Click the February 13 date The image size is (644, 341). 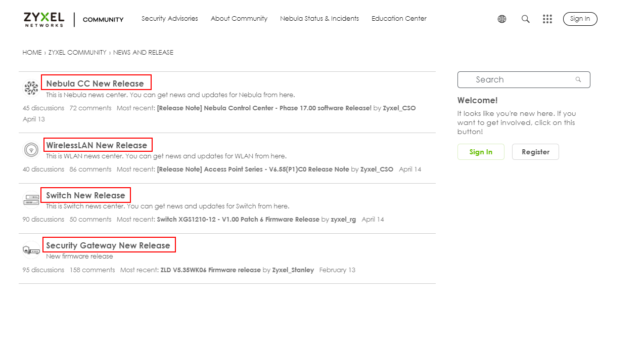(337, 270)
